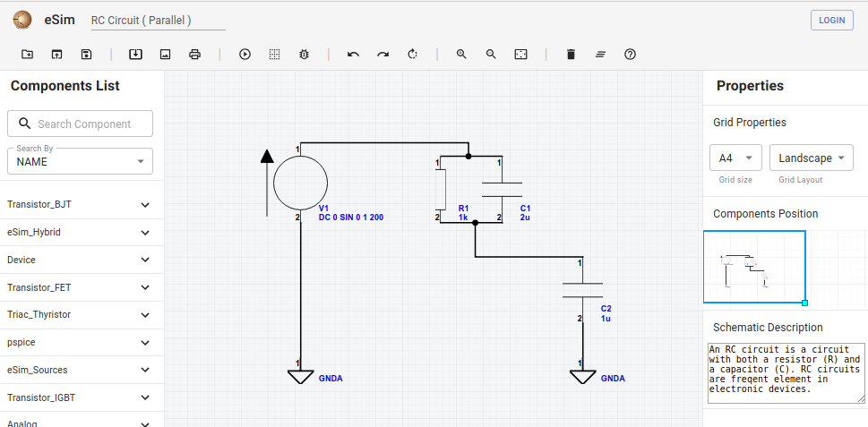Image resolution: width=868 pixels, height=427 pixels.
Task: Expand the Device category
Action: click(x=82, y=260)
